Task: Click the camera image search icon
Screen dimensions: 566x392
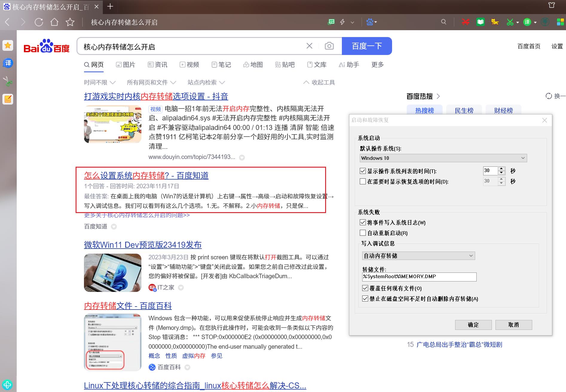Action: pos(329,46)
